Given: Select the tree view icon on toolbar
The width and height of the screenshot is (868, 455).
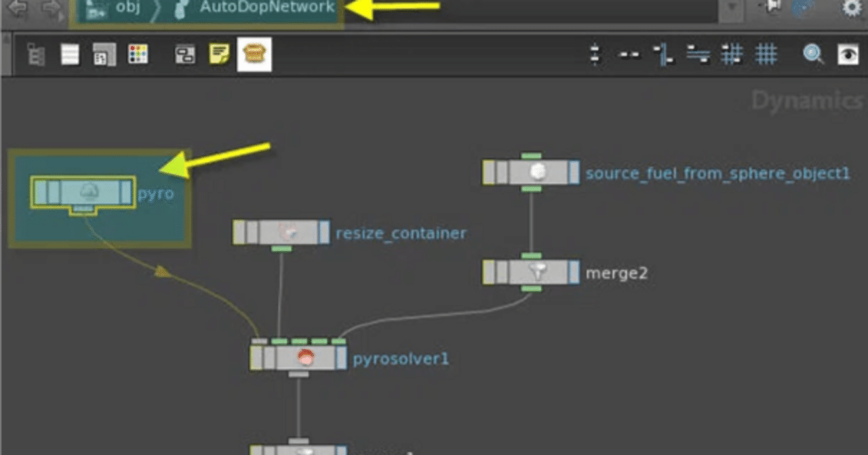Looking at the screenshot, I should [x=35, y=54].
